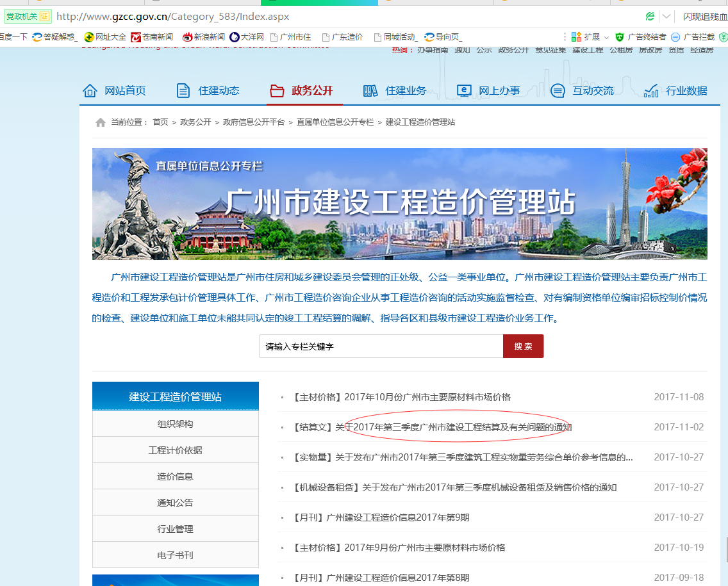Click the 请输入专栏关键字 search field
This screenshot has height=586, width=728.
click(x=381, y=346)
